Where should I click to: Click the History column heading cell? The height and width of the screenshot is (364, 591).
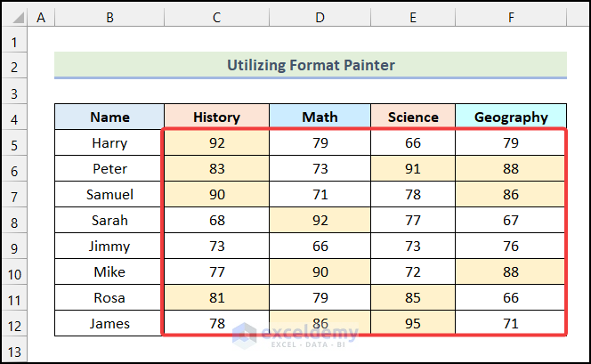click(x=216, y=117)
